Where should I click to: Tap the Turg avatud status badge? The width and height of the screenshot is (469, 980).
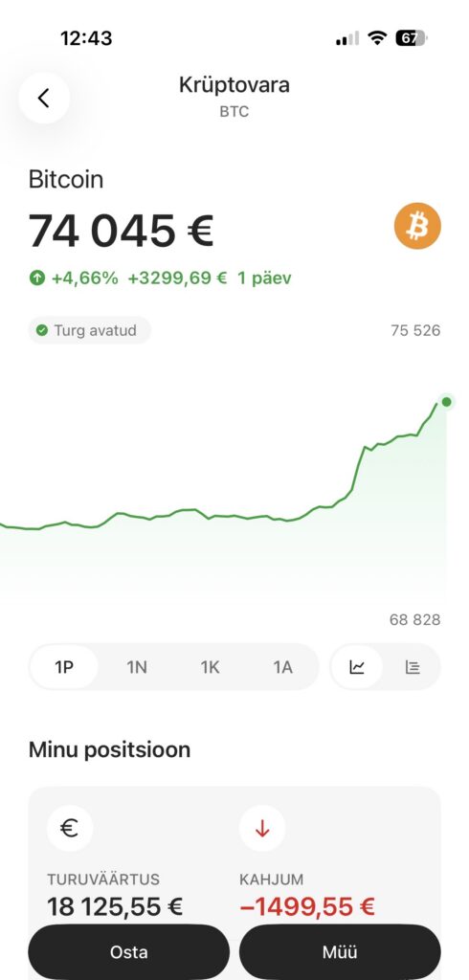click(x=89, y=330)
